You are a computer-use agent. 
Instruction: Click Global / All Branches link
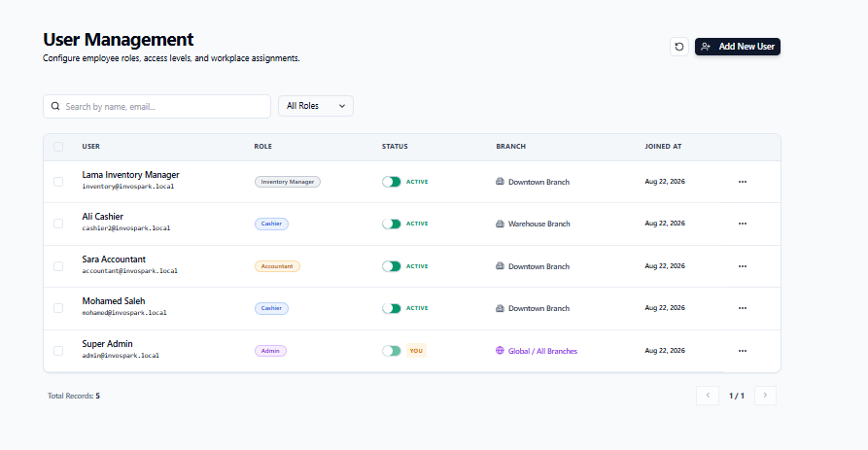pos(542,351)
